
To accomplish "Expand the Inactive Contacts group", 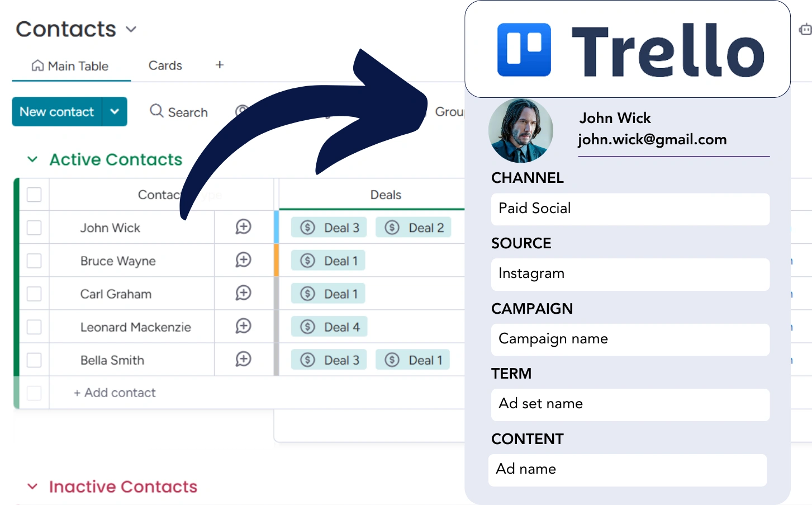I will point(32,487).
